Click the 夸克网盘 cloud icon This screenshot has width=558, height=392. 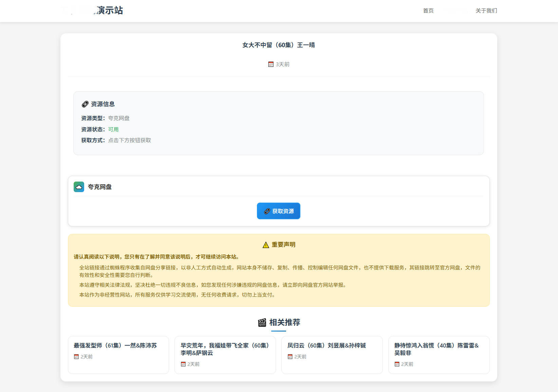point(79,187)
